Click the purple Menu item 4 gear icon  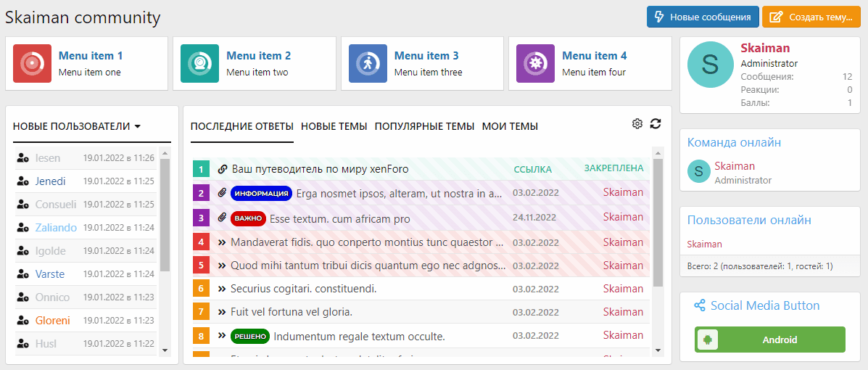coord(536,64)
